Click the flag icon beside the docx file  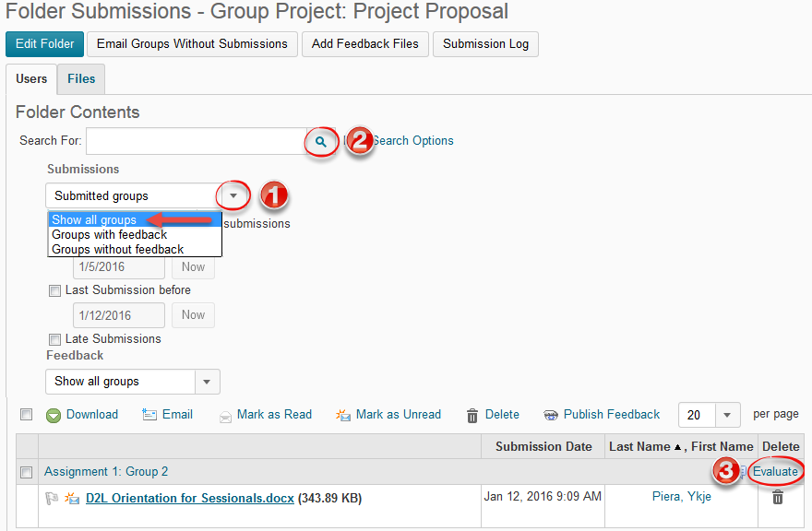(52, 498)
